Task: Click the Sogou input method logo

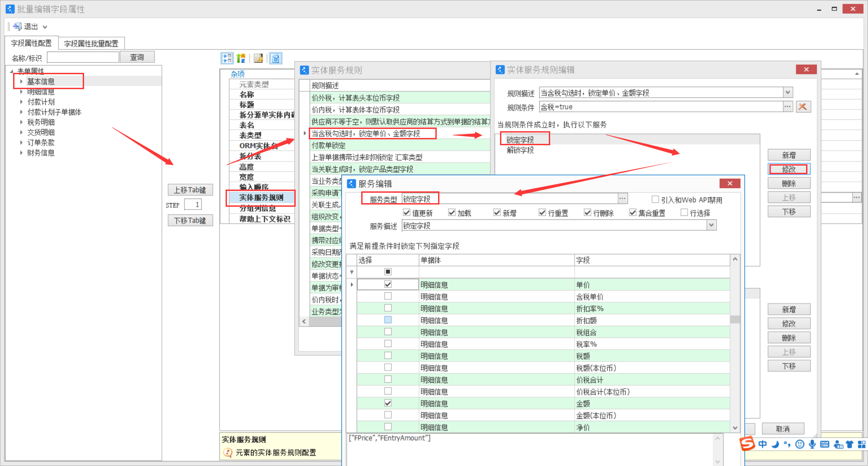Action: (747, 444)
